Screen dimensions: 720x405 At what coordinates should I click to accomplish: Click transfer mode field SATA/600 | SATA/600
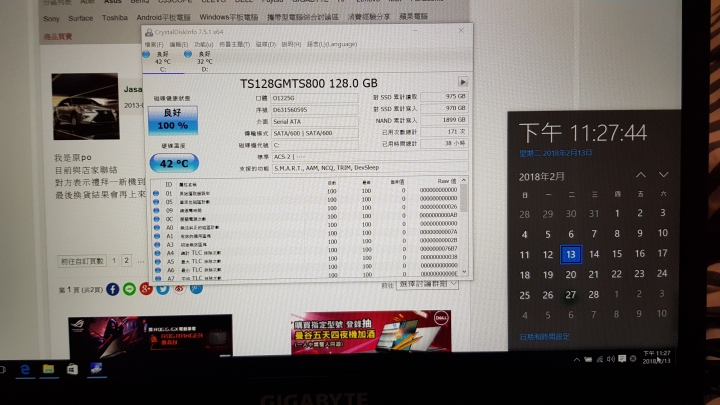[x=315, y=133]
